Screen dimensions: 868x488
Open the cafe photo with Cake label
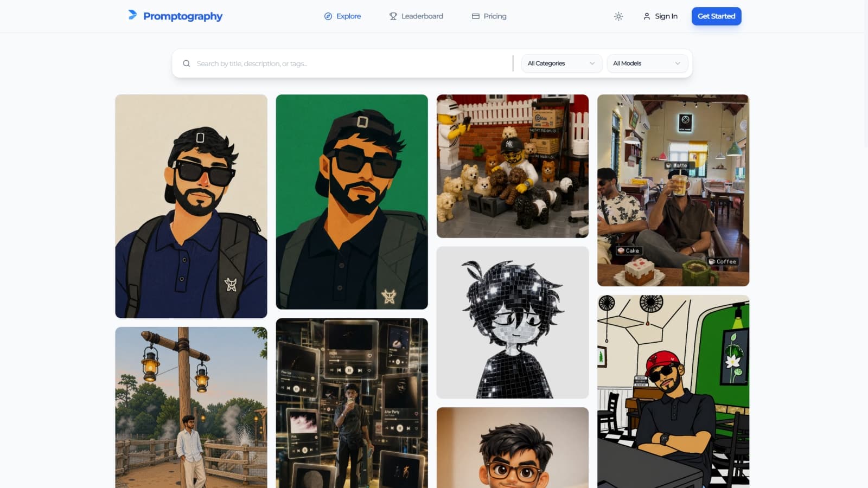pyautogui.click(x=673, y=190)
